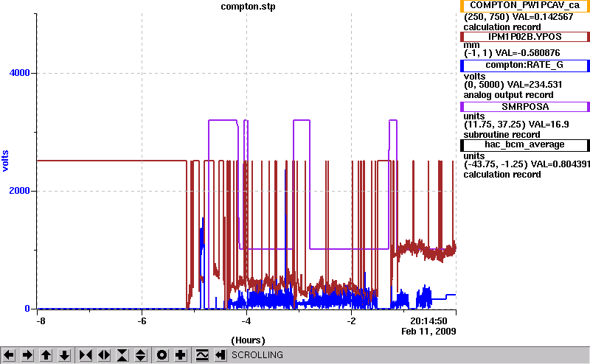Click the 'analog output record' description
The height and width of the screenshot is (364, 590).
[508, 95]
